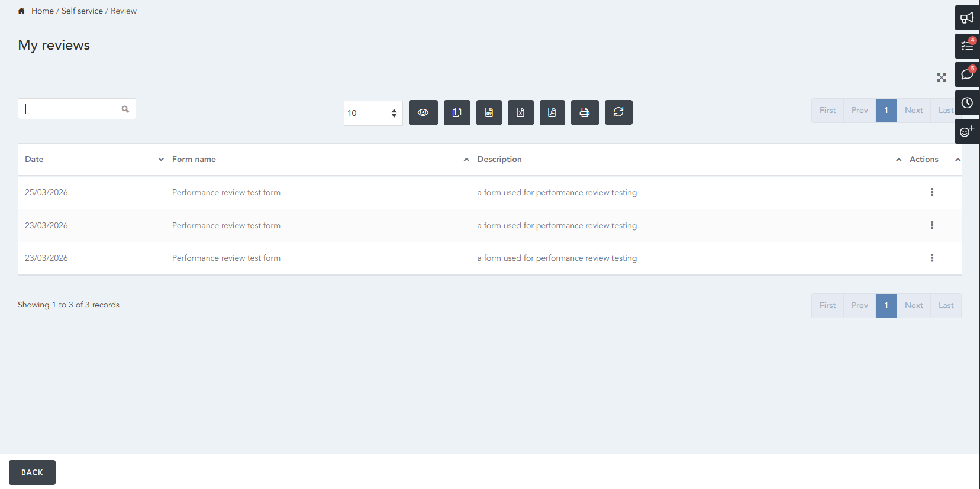Image resolution: width=980 pixels, height=489 pixels.
Task: Go to Self service in breadcrumb
Action: (x=82, y=11)
